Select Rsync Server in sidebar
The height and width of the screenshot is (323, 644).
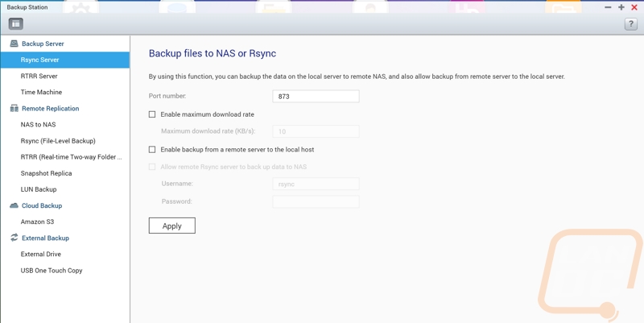65,60
